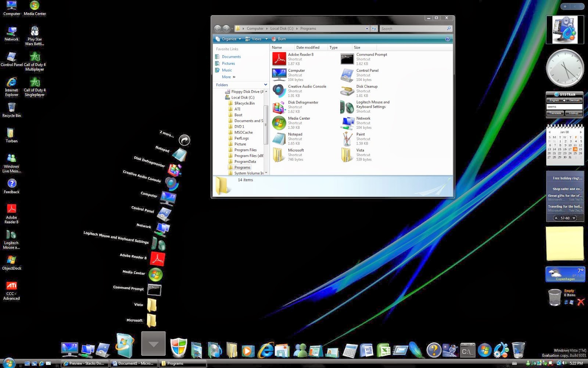
Task: Open Documents under Favorite Links
Action: coord(231,57)
